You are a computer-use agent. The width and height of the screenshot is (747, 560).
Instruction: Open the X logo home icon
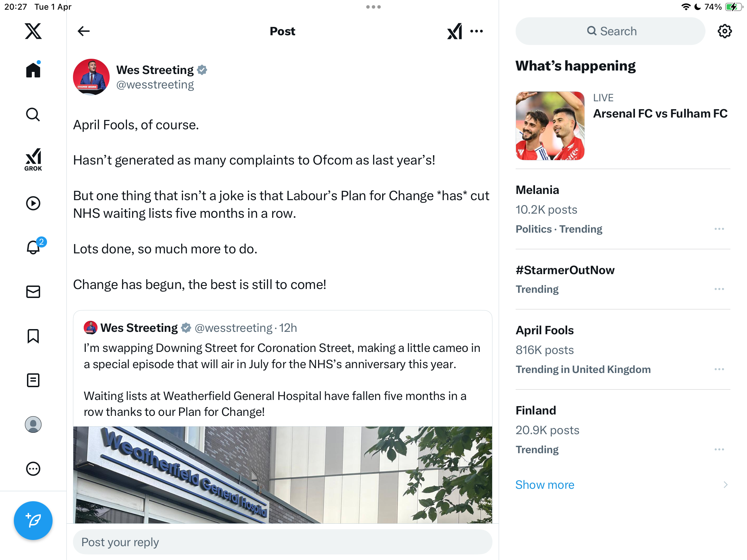(x=33, y=31)
